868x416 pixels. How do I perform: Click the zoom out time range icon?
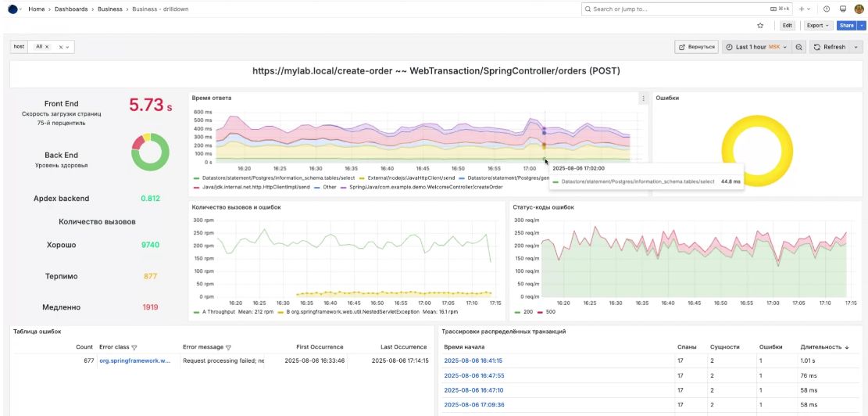[x=799, y=47]
